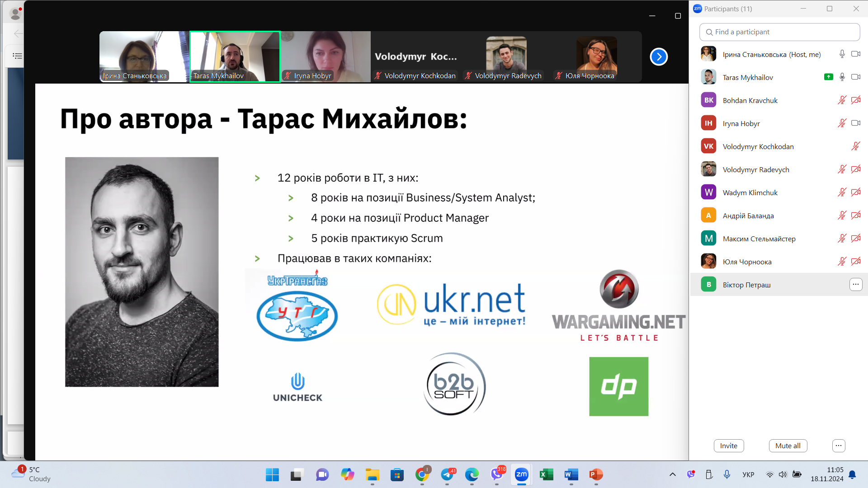
Task: Click the list icon in the left sidebar
Action: click(17, 56)
